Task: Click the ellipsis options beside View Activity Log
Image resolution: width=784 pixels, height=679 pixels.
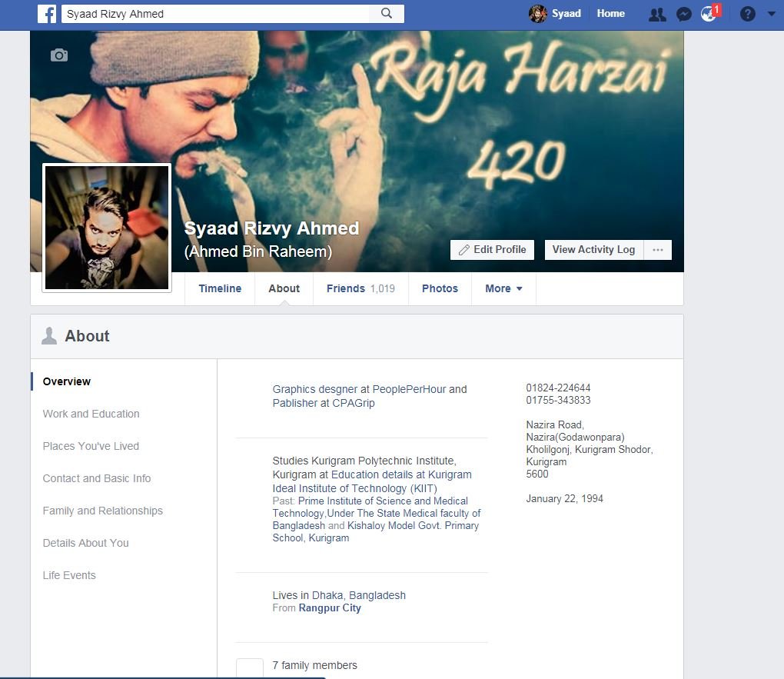Action: click(x=658, y=249)
